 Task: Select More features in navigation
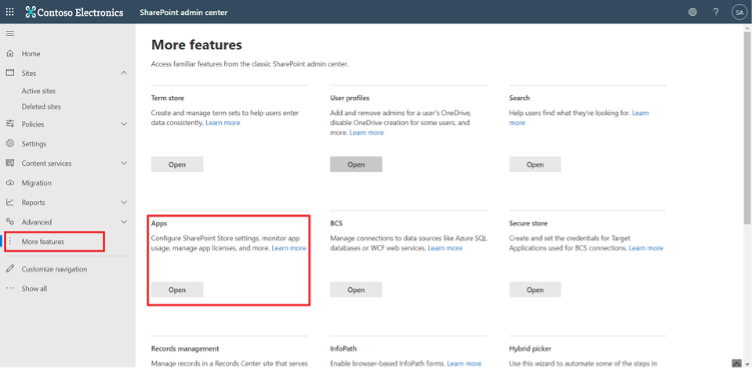click(43, 242)
